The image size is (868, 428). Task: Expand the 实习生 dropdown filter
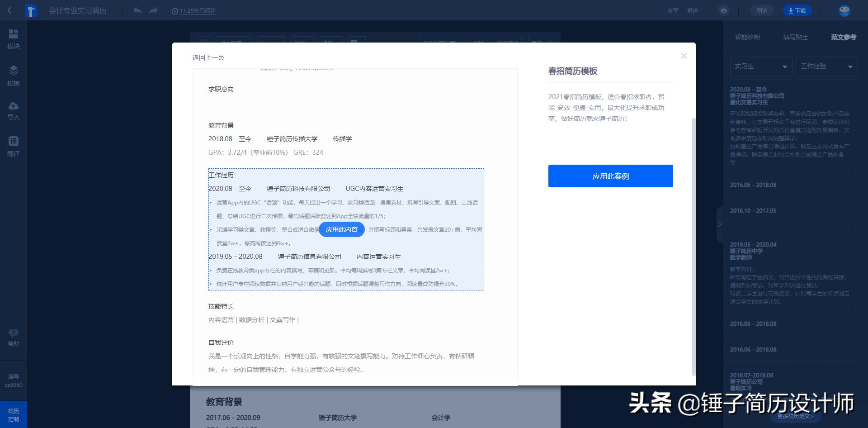coord(761,67)
